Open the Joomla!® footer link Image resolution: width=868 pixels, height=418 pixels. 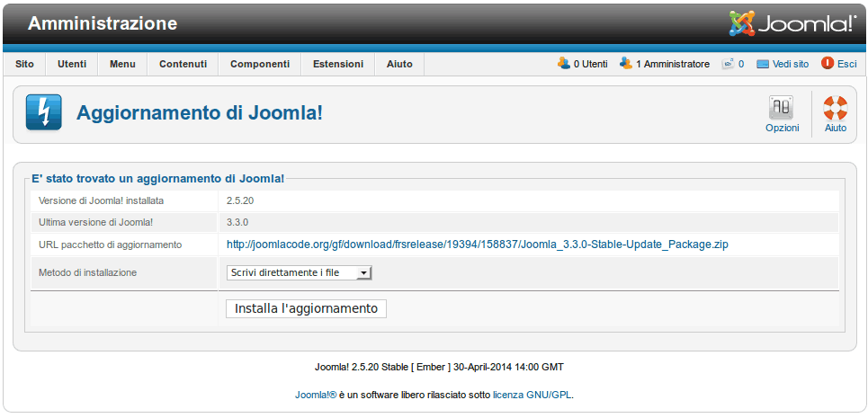316,396
